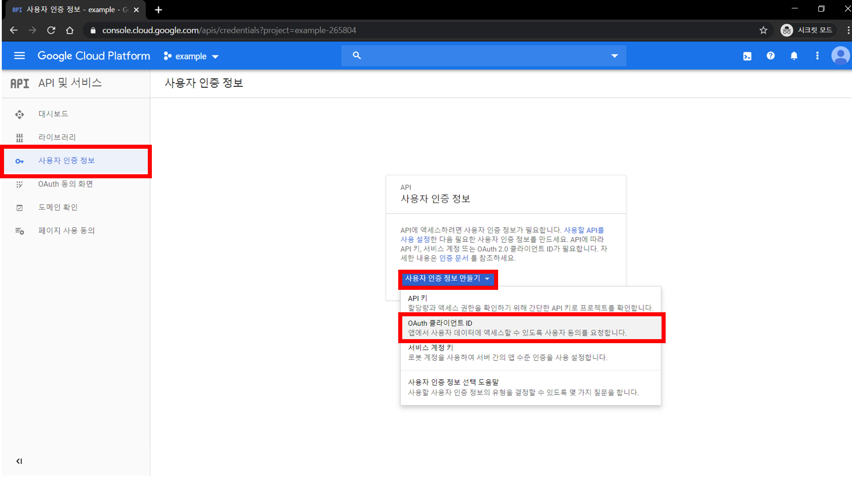Click the API logo in sidebar header
Screen dimensions: 852x504
click(x=20, y=83)
